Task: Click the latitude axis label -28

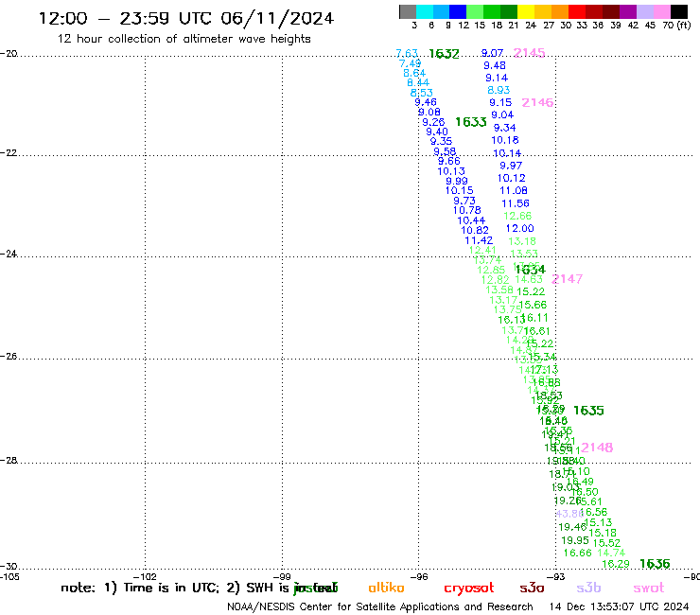Action: click(9, 461)
